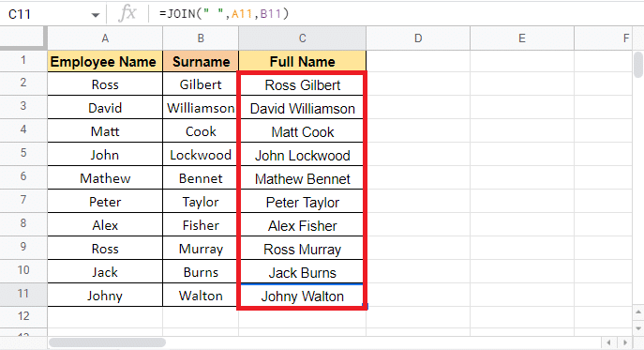The image size is (644, 350).
Task: Select cell containing Mathew Bennet
Action: 302,178
